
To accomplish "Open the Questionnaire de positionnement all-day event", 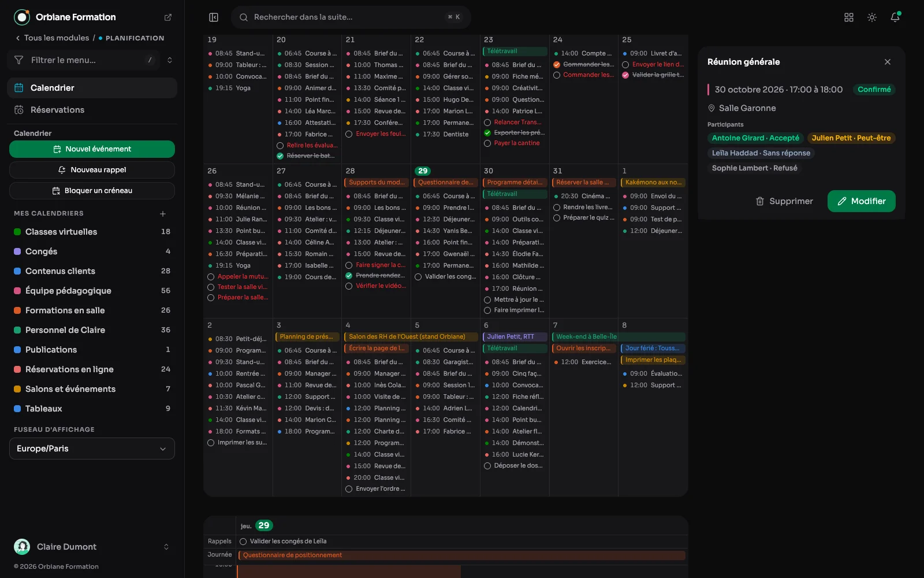I will 461,555.
